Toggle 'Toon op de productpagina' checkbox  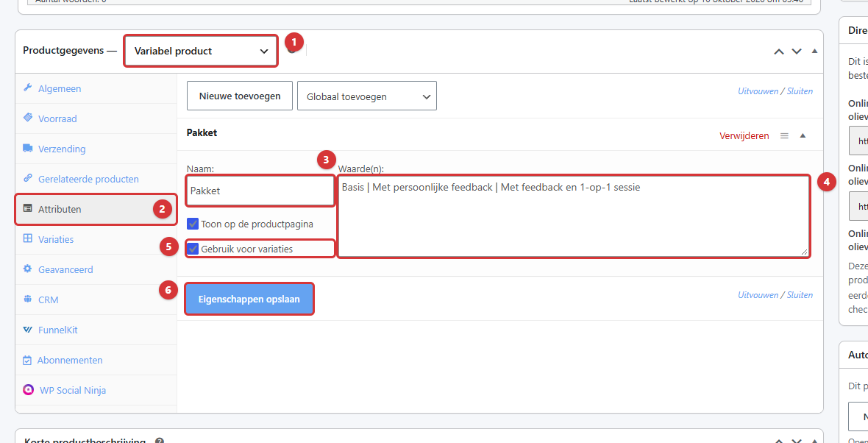(193, 224)
